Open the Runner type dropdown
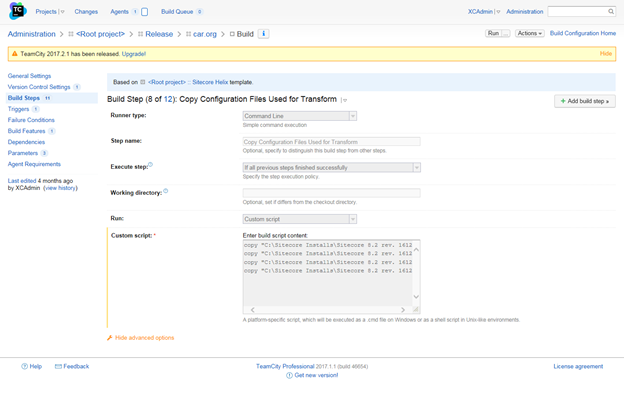Image resolution: width=624 pixels, height=397 pixels. pyautogui.click(x=300, y=116)
